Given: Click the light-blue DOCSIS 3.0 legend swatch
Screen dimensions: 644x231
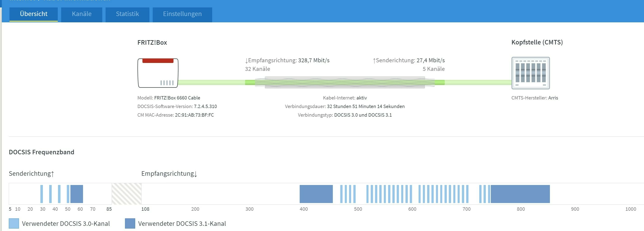Looking at the screenshot, I should click(x=14, y=223).
